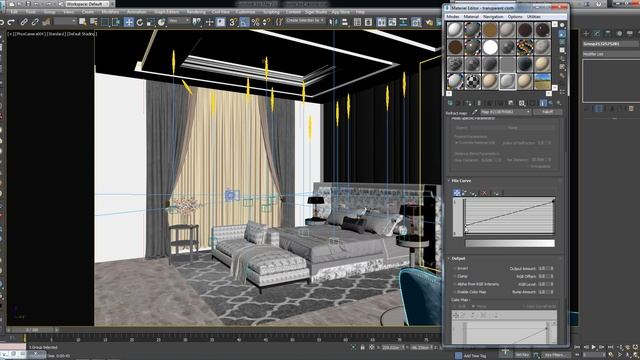Click Go to End playback button
The height and width of the screenshot is (360, 640).
(611, 347)
